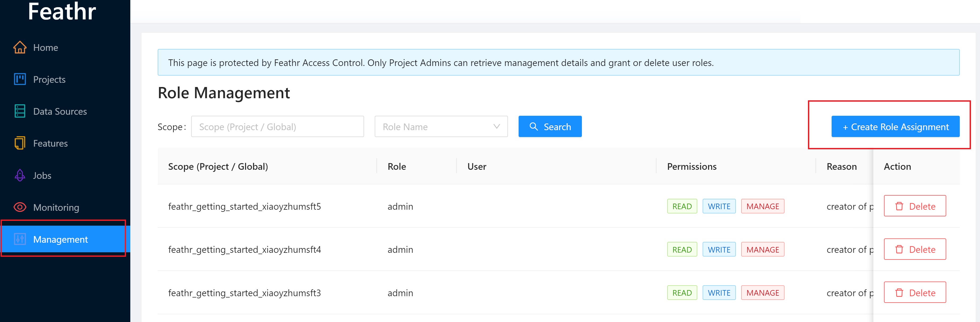Click the Search button
Viewport: 980px width, 322px height.
(550, 126)
